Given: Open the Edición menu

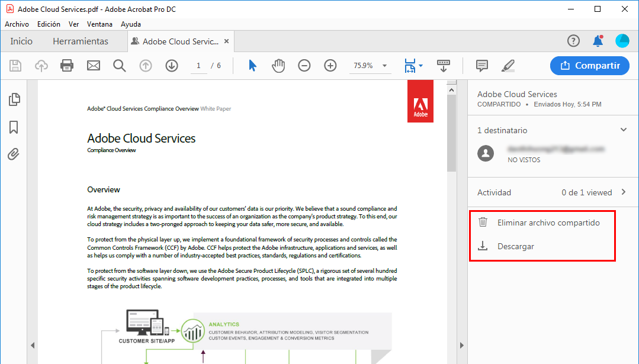Looking at the screenshot, I should [x=49, y=24].
